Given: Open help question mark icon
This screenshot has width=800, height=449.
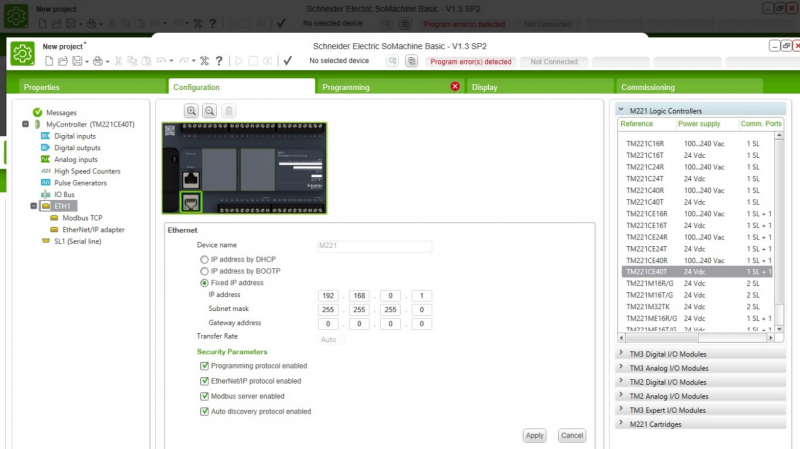Looking at the screenshot, I should pyautogui.click(x=219, y=61).
